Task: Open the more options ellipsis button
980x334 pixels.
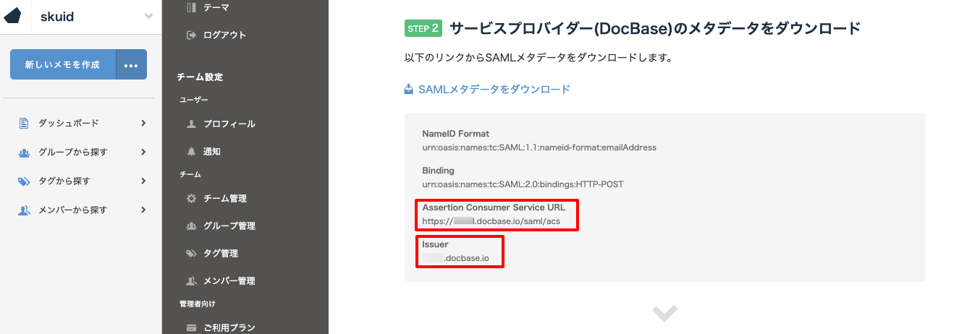Action: [x=131, y=64]
